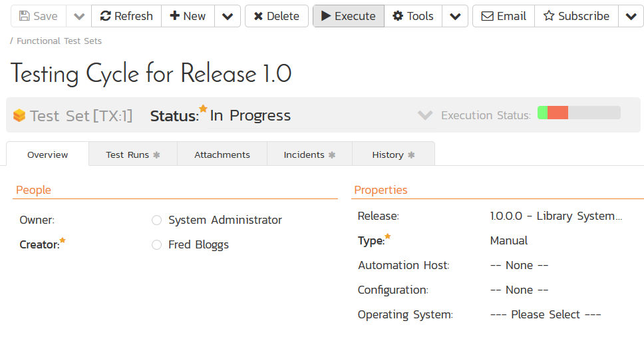Expand the Save options dropdown arrow

(x=79, y=16)
